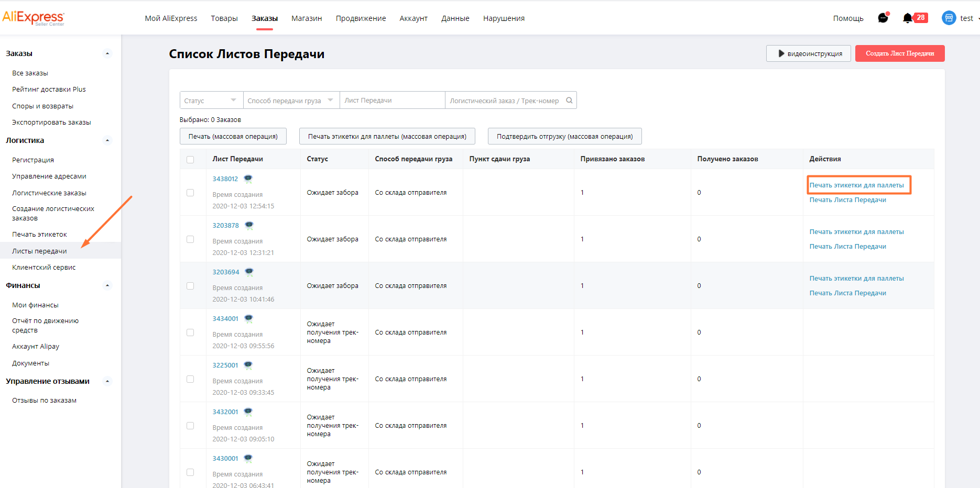Open the Нарушения top menu
Screen dimensions: 980x488
click(x=504, y=18)
